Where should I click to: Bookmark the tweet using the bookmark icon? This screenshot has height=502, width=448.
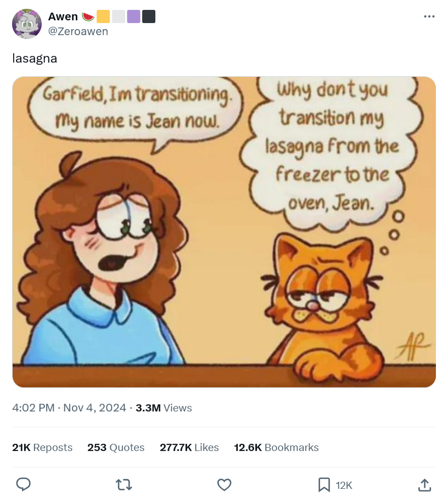[x=324, y=484]
